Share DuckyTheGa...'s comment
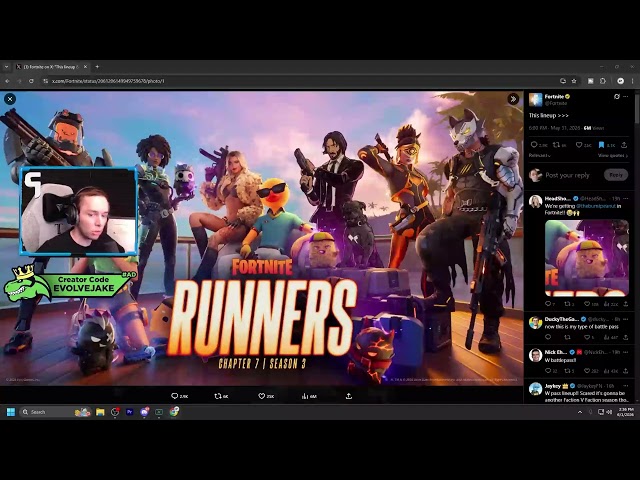The image size is (640, 480). 625,337
